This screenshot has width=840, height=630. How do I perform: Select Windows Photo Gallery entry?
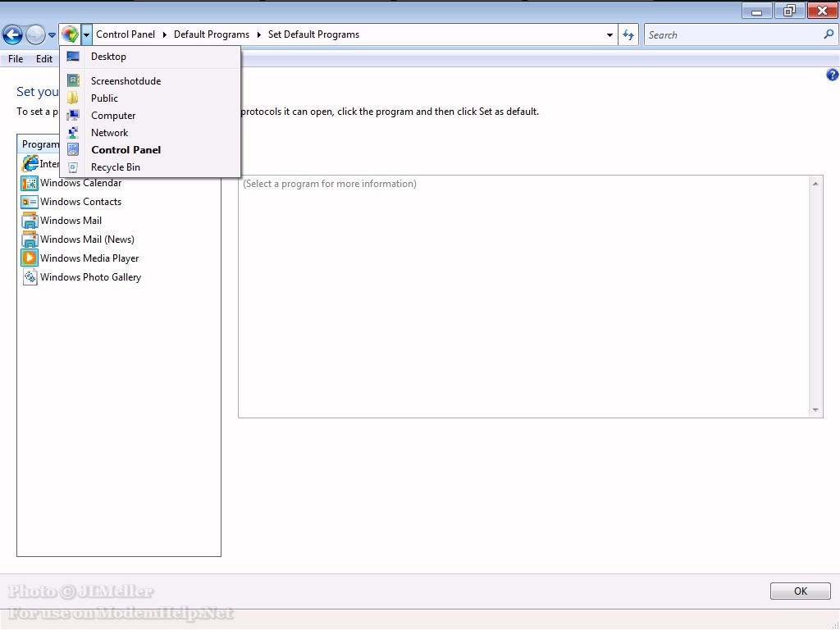pos(90,277)
